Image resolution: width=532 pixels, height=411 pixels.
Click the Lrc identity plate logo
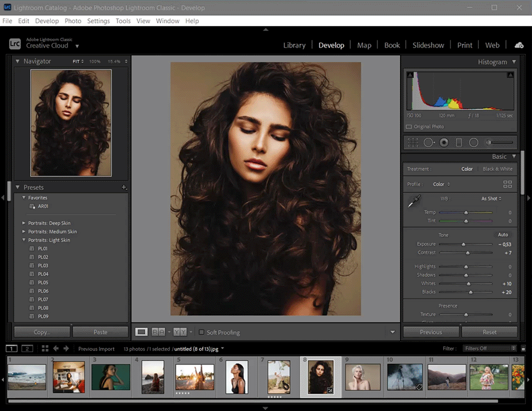pos(15,43)
